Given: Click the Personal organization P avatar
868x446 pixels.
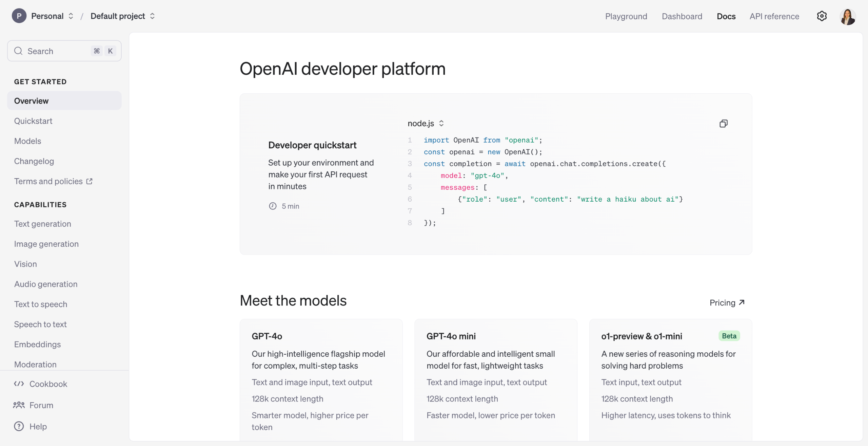Looking at the screenshot, I should click(19, 16).
